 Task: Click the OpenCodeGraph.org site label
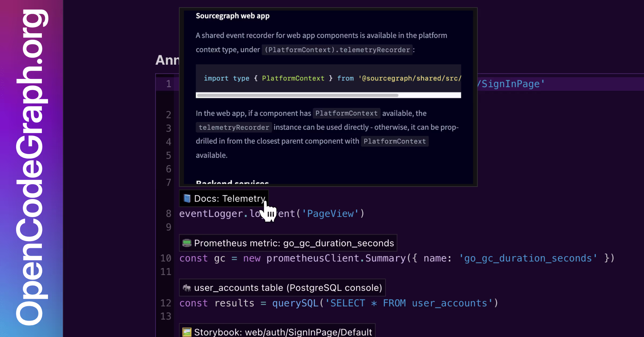point(31,169)
